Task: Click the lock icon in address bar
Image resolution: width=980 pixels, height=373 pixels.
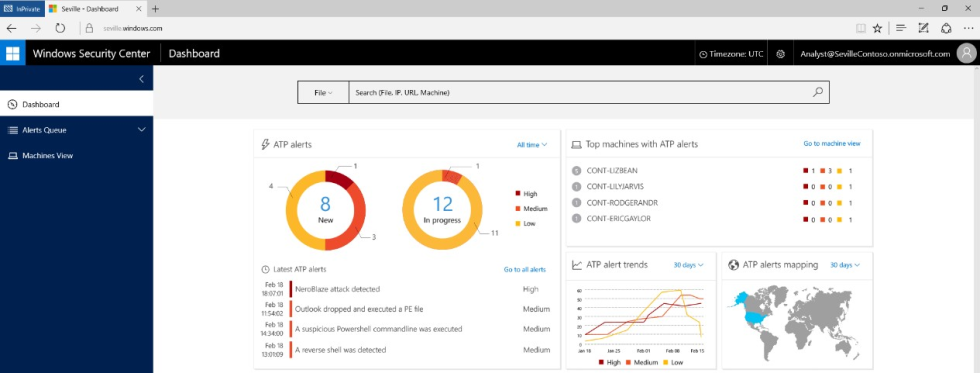Action: tap(89, 28)
